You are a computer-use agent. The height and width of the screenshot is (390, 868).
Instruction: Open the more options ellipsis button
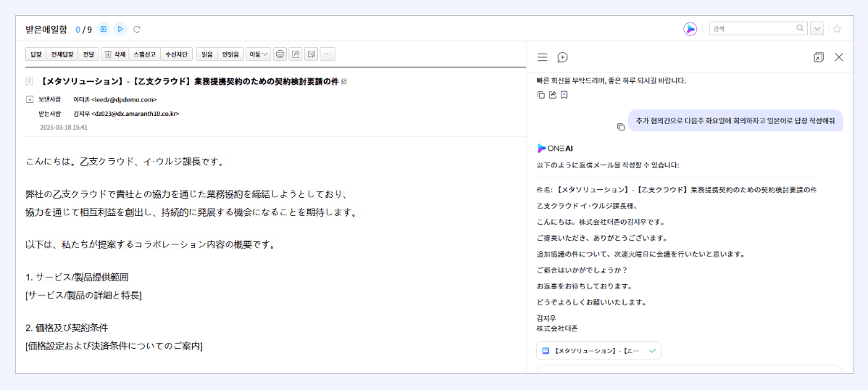pyautogui.click(x=327, y=54)
